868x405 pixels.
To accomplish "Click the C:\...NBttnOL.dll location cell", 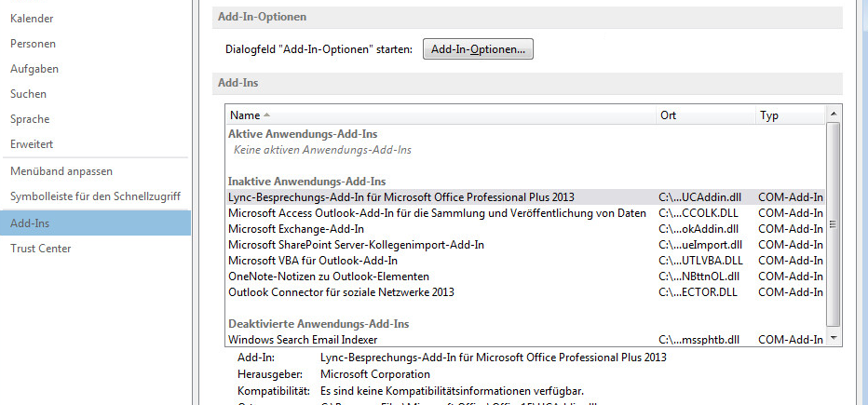I will pos(698,277).
